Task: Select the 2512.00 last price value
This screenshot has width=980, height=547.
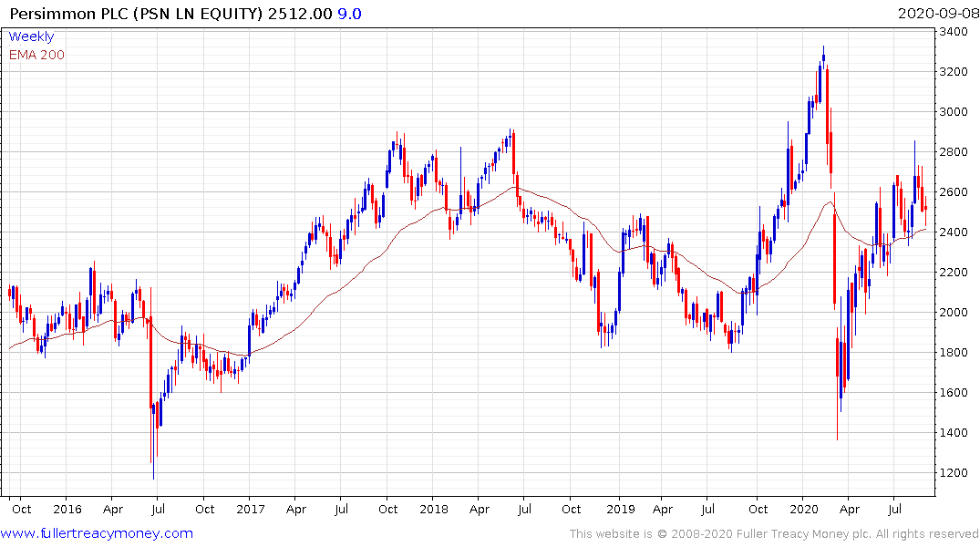Action: [x=300, y=14]
